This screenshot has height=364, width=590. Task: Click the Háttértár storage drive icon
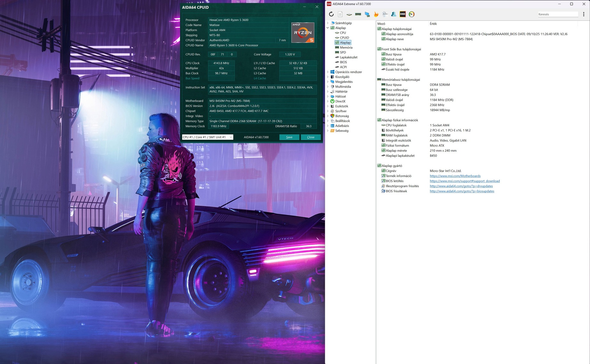coord(332,91)
